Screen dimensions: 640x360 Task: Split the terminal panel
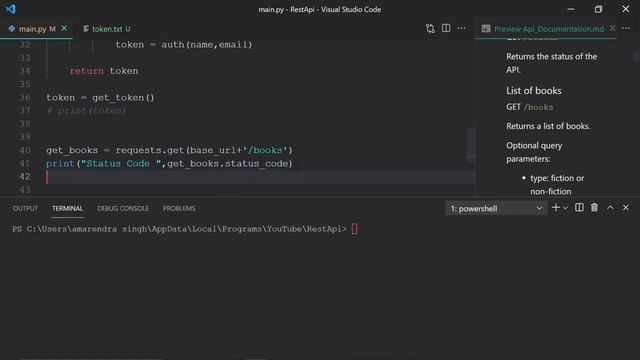click(579, 208)
